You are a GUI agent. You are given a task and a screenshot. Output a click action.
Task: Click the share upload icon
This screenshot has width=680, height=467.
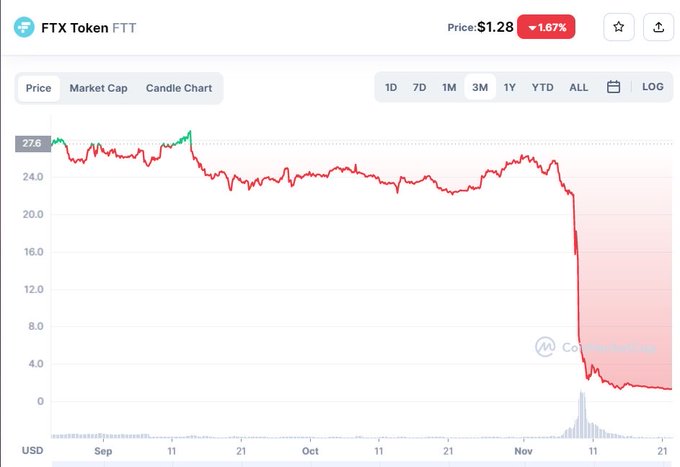pos(658,27)
